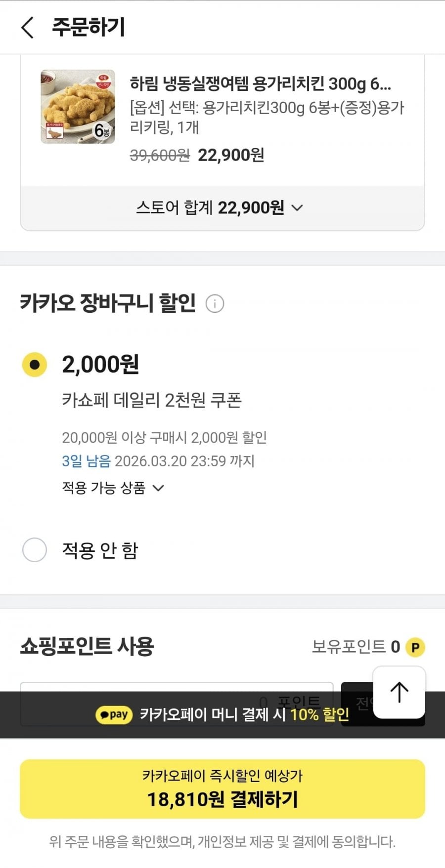Tap the scroll-to-top arrow button

click(x=399, y=692)
